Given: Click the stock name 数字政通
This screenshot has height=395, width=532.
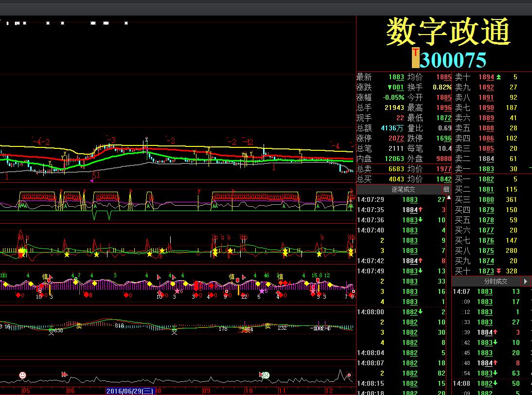Looking at the screenshot, I should 448,32.
